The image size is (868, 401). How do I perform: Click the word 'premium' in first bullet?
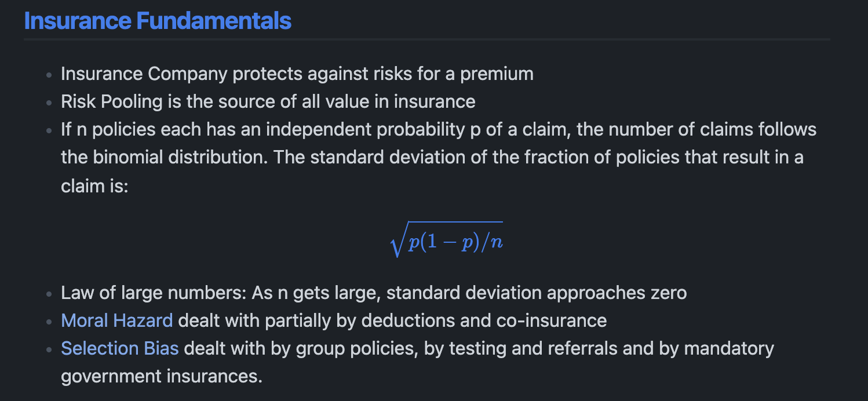click(497, 74)
